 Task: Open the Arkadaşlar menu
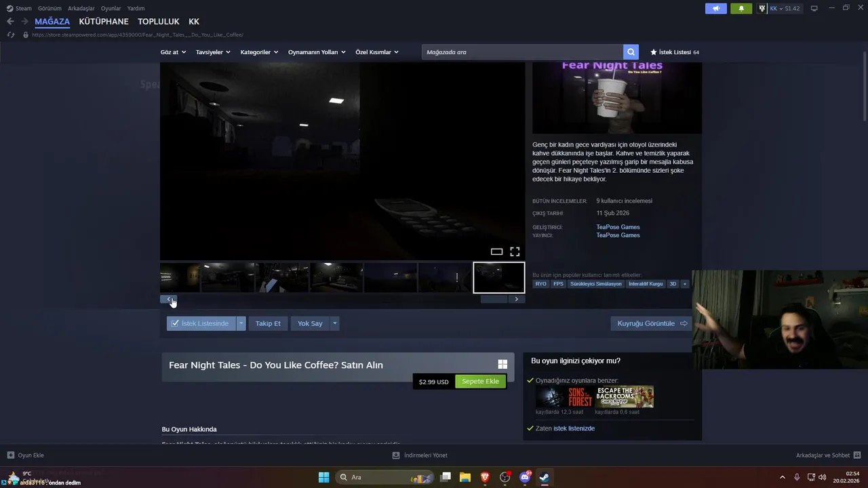pos(81,8)
